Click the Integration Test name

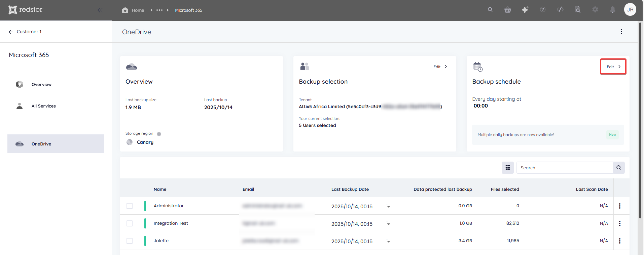[x=171, y=223]
